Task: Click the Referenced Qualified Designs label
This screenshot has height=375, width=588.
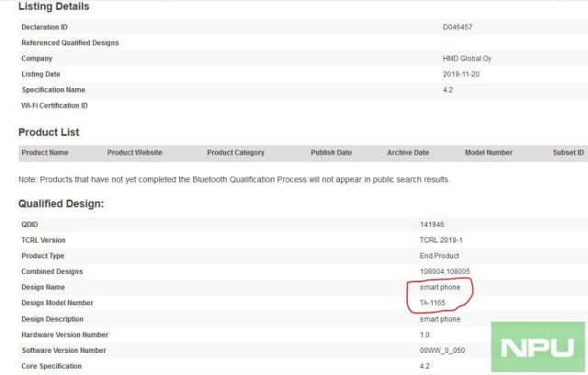Action: tap(70, 43)
